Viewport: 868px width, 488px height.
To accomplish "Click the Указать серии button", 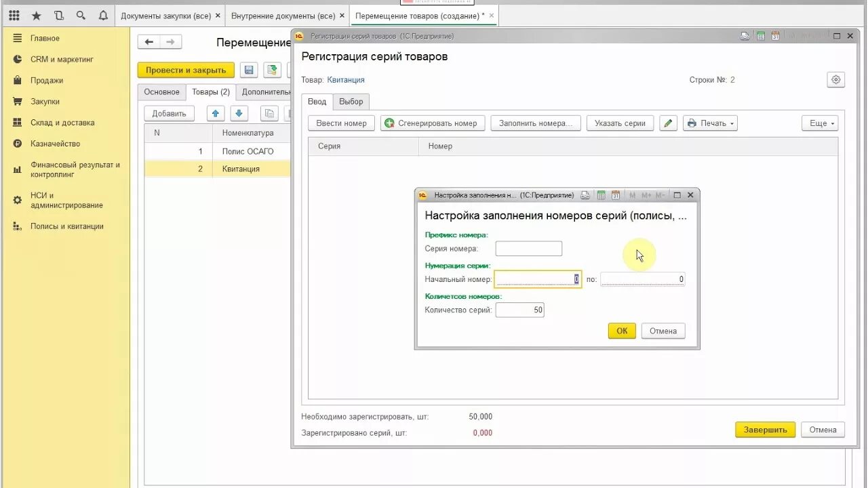I will pyautogui.click(x=620, y=123).
